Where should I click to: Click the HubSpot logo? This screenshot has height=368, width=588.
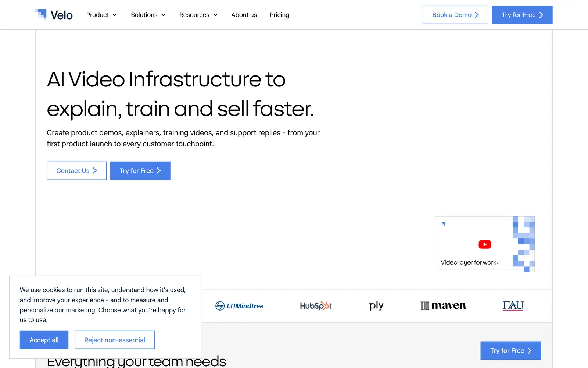(x=316, y=306)
